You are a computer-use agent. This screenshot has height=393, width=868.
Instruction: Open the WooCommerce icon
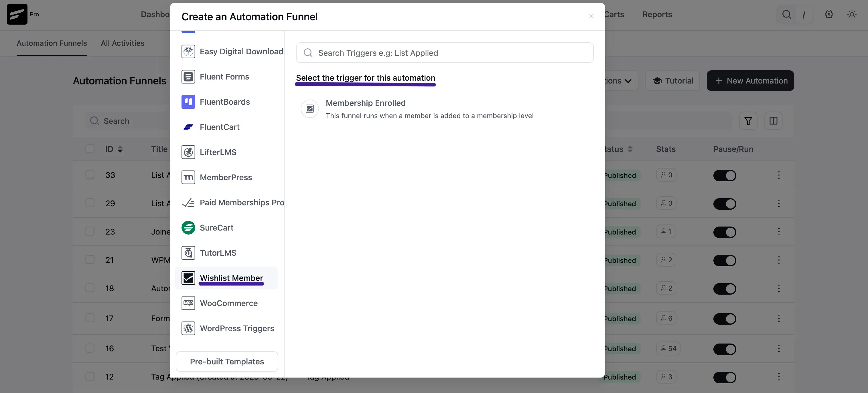(x=188, y=303)
